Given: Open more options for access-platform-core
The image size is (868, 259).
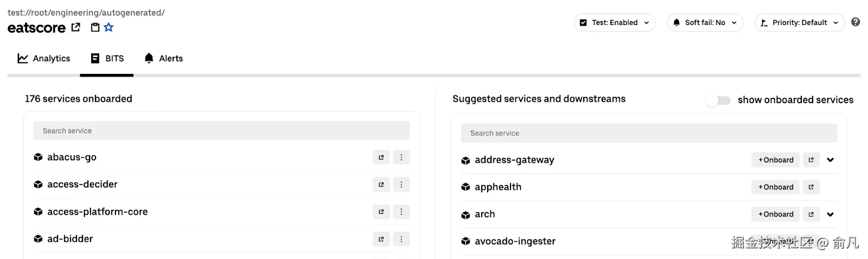Looking at the screenshot, I should click(401, 212).
